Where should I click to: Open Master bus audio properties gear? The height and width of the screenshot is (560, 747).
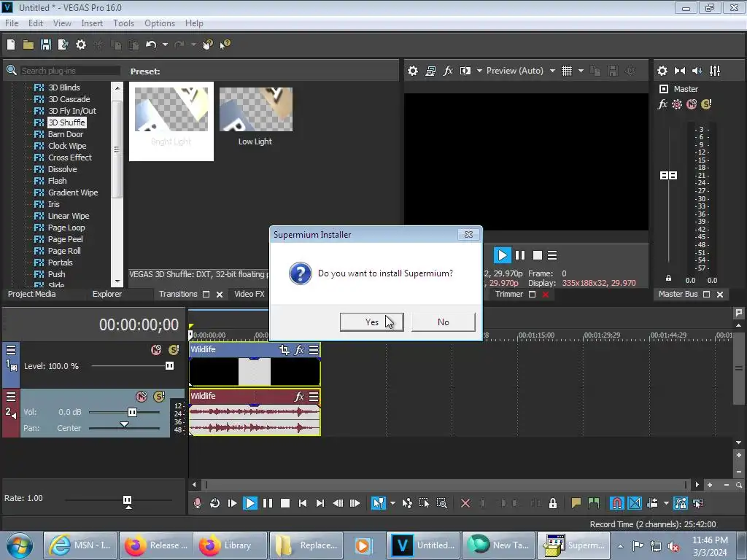[x=662, y=71]
